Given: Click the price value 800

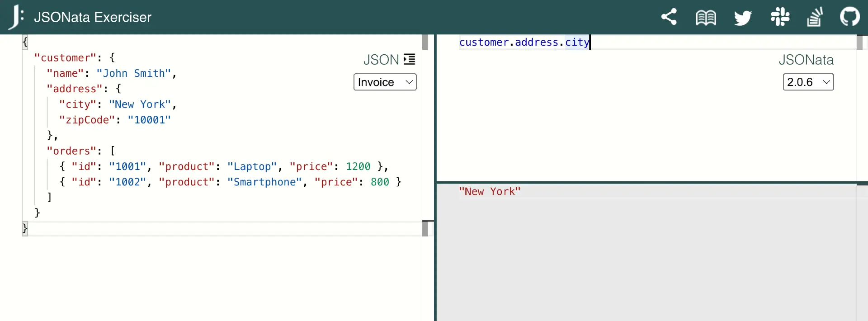Looking at the screenshot, I should click(380, 182).
